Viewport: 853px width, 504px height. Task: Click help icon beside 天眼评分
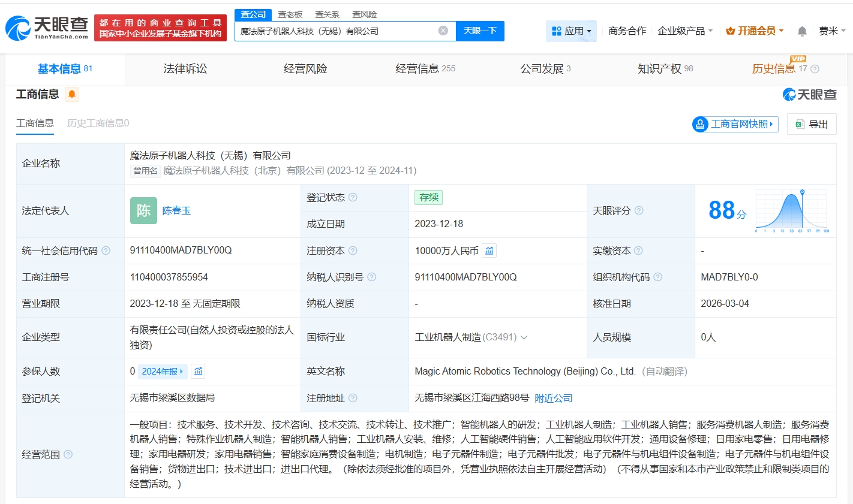click(639, 210)
